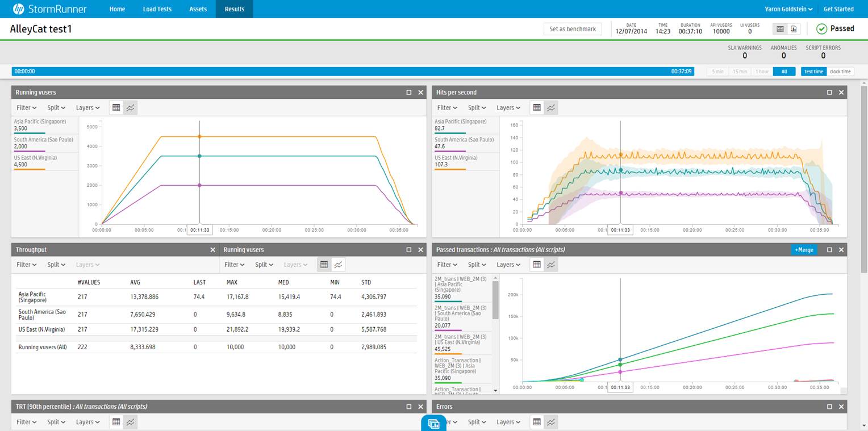Select the 5 min time range
868x431 pixels.
716,71
